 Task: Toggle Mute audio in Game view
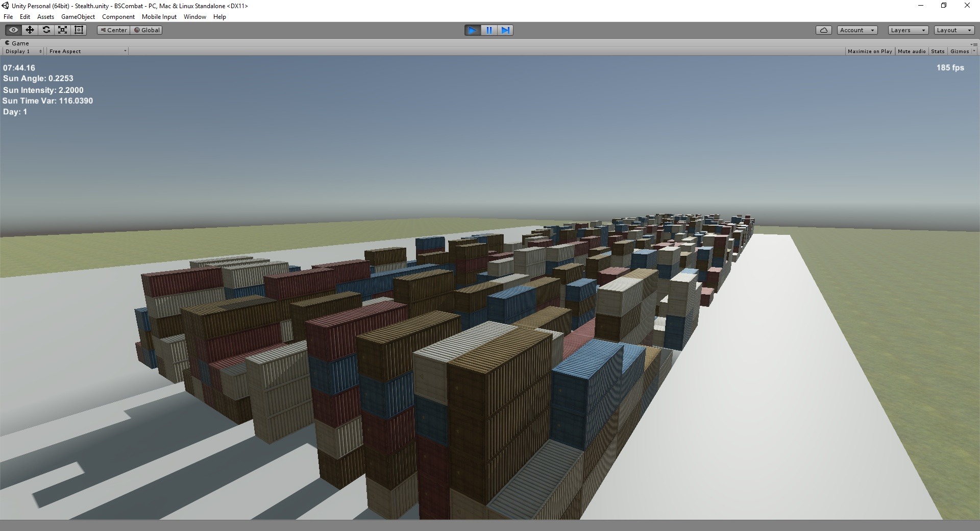[911, 52]
